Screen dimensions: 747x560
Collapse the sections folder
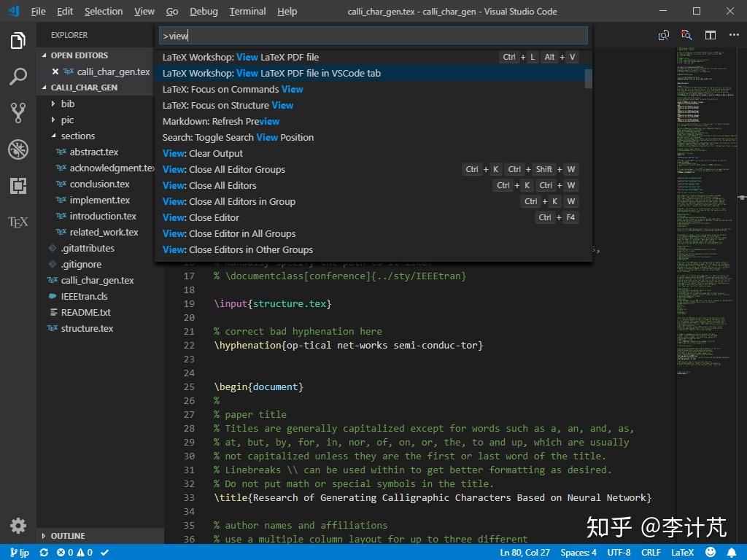click(x=77, y=136)
